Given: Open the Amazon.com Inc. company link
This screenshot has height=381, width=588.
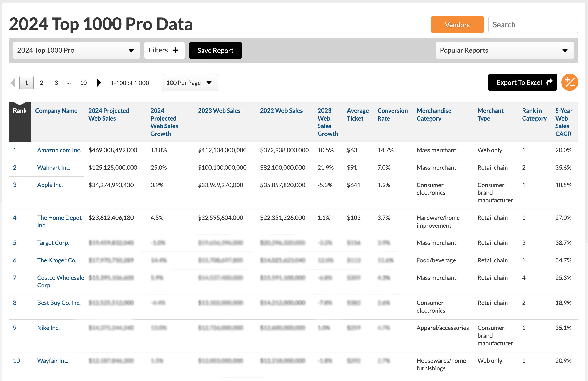Looking at the screenshot, I should (59, 150).
